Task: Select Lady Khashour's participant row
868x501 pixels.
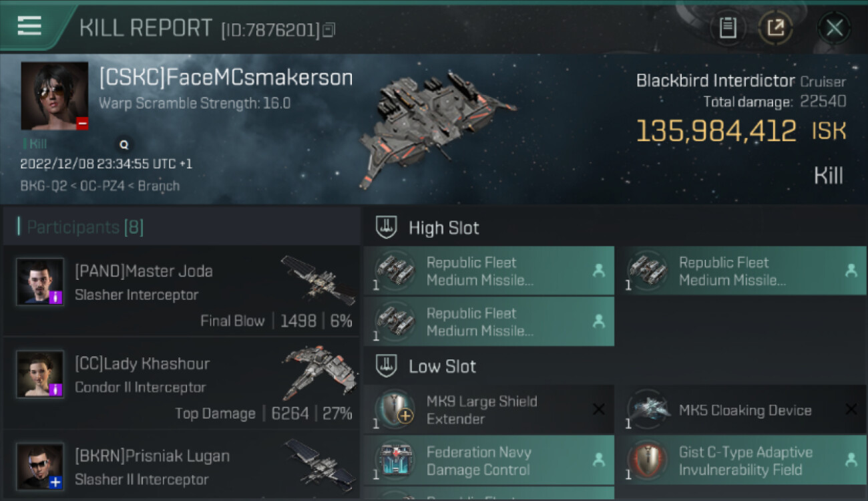Action: [x=182, y=383]
